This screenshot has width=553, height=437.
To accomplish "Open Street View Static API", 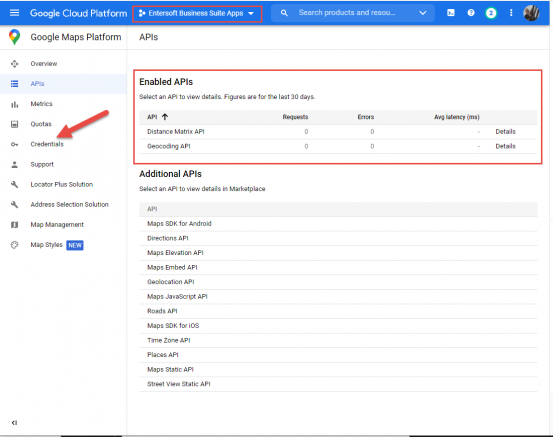I will (178, 384).
